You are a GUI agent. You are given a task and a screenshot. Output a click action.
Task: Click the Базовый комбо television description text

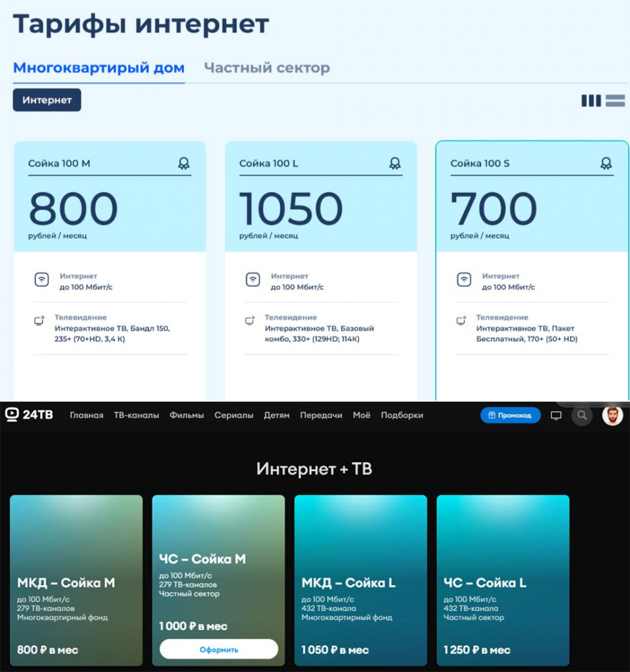click(320, 333)
